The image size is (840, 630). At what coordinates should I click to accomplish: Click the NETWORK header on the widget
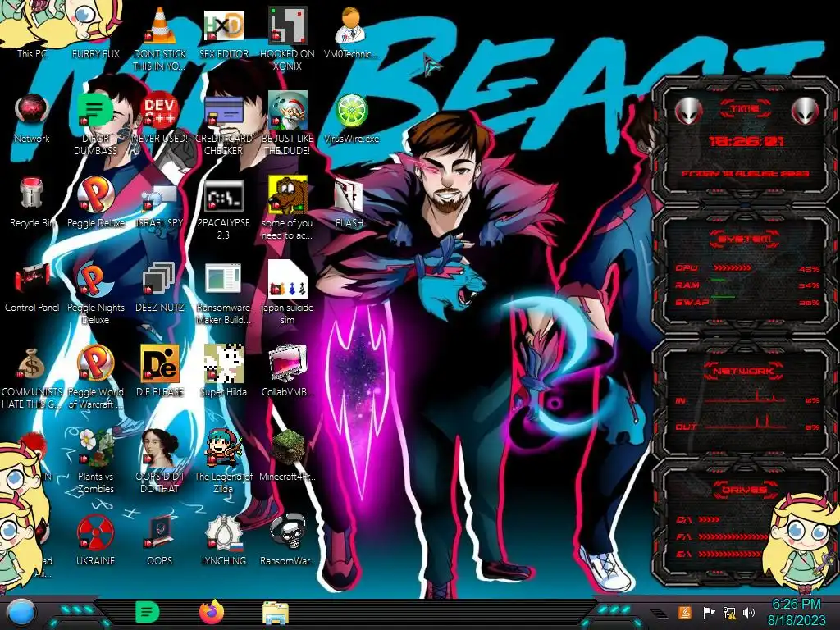745,370
